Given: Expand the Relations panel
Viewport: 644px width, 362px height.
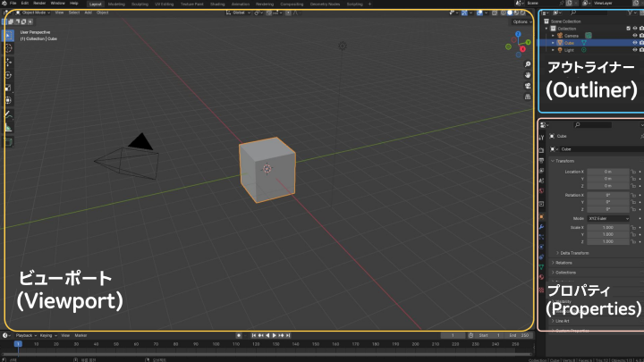Looking at the screenshot, I should click(x=562, y=263).
